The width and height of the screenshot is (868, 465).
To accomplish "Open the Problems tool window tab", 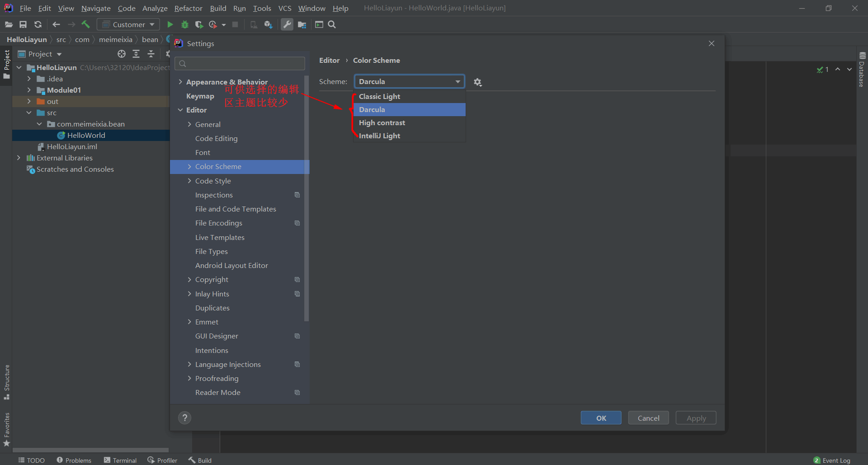I will tap(74, 460).
